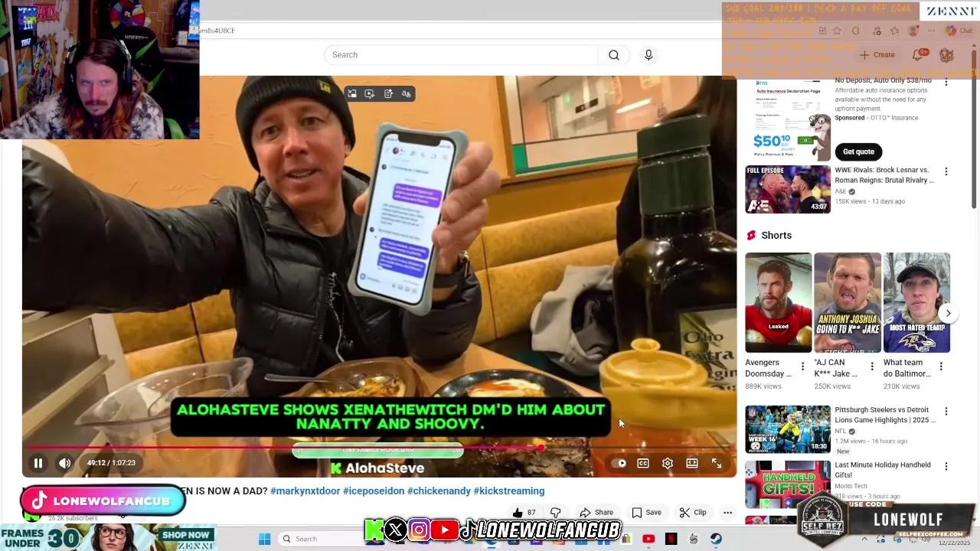Open the Avengers Doomsday short
980x551 pixels.
(779, 303)
